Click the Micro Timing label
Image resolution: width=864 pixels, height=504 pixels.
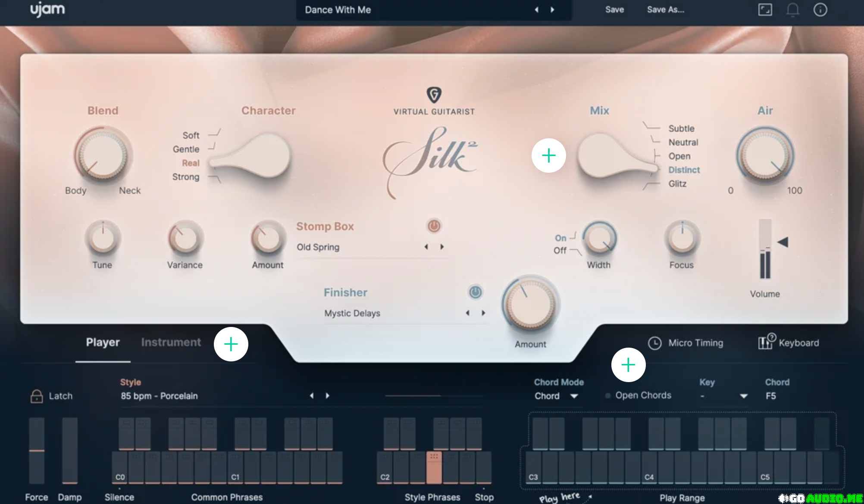pos(696,343)
